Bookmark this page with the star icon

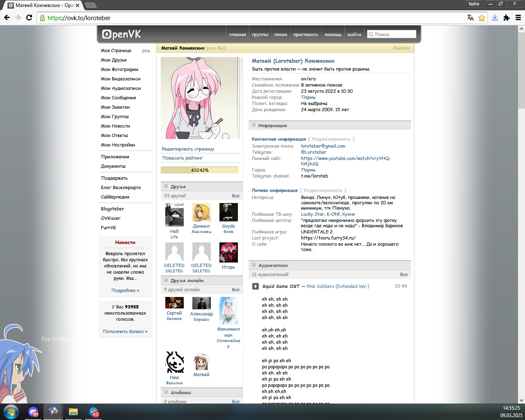click(482, 18)
